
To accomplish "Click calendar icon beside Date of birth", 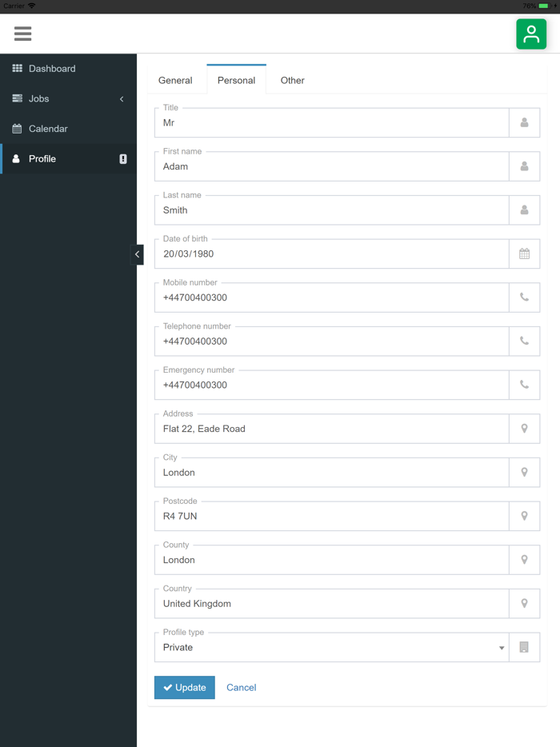I will pyautogui.click(x=524, y=254).
